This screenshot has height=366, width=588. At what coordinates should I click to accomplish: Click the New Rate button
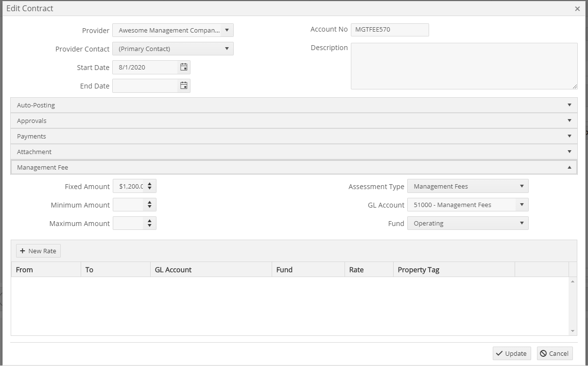38,251
